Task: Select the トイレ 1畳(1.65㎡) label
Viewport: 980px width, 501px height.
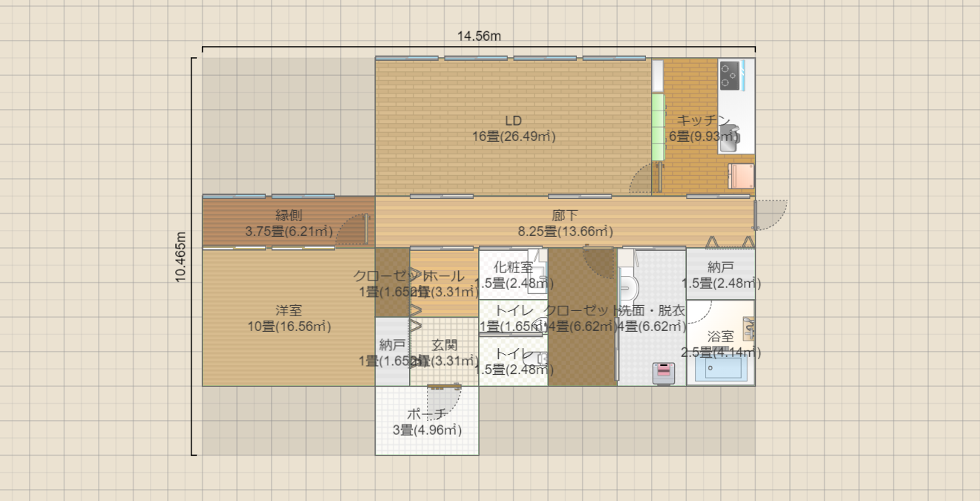Action: pyautogui.click(x=514, y=318)
